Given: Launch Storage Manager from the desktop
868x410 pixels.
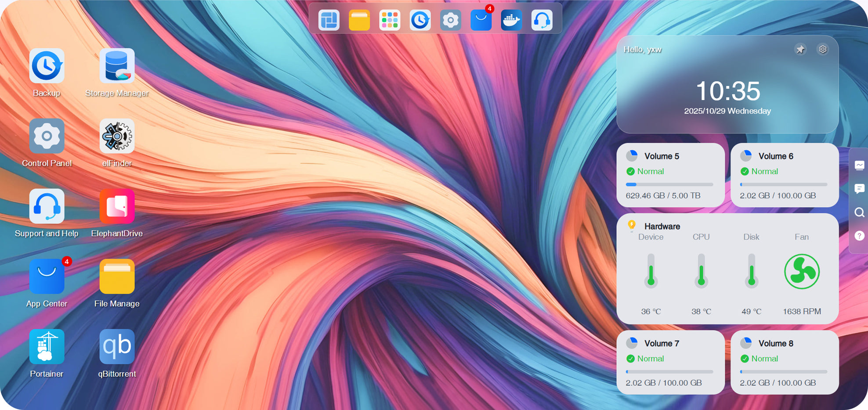Looking at the screenshot, I should click(x=117, y=66).
